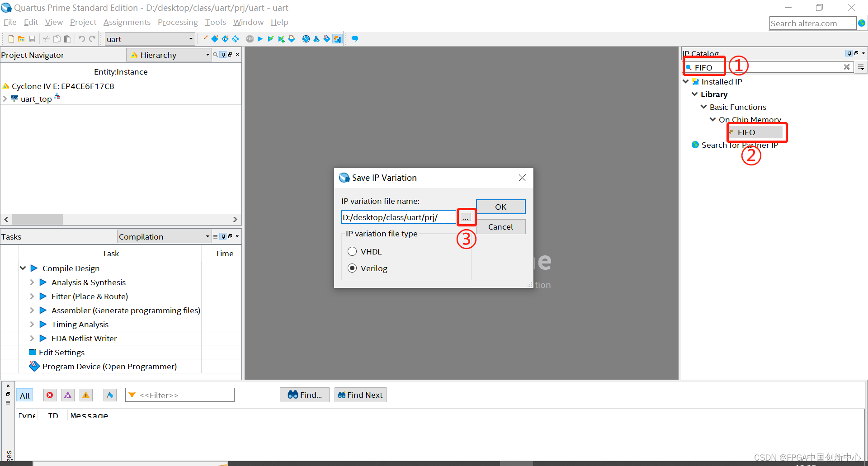Screen dimensions: 868x466
Task: Confirm the Save IP Variation dialog with OK
Action: tap(500, 207)
